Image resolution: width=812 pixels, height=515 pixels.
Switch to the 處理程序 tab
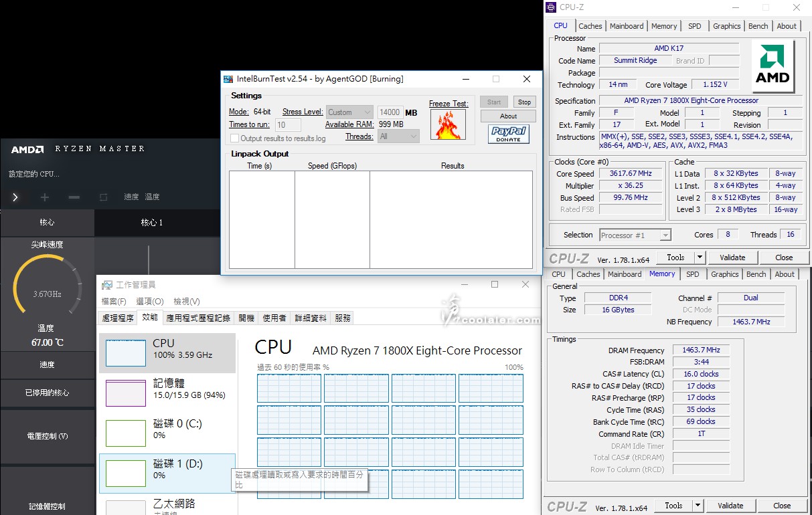click(118, 318)
